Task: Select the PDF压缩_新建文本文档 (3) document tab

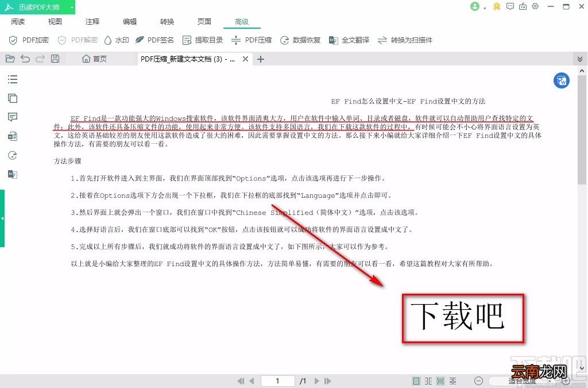Action: [x=188, y=59]
